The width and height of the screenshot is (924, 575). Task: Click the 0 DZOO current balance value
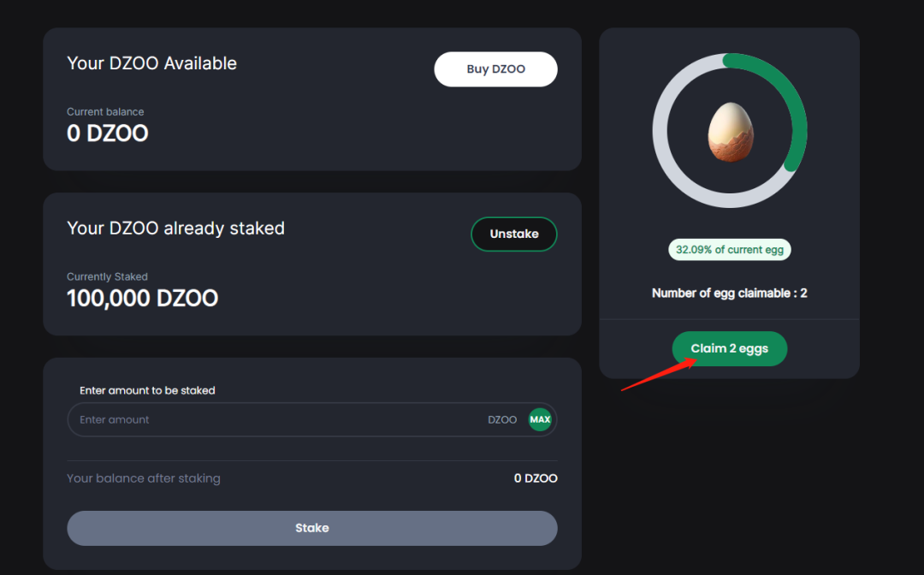(x=108, y=133)
